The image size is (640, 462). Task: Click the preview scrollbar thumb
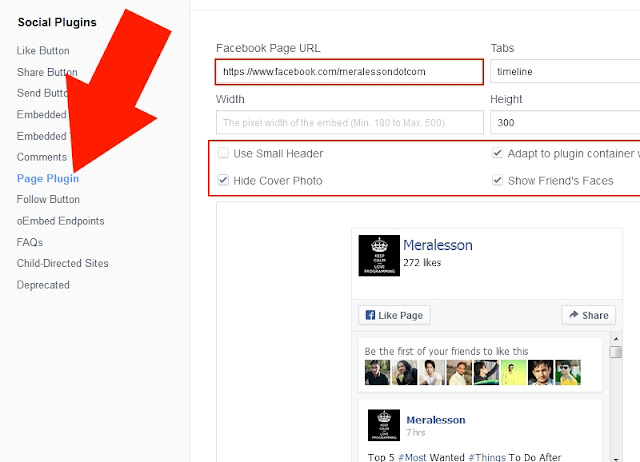(616, 352)
